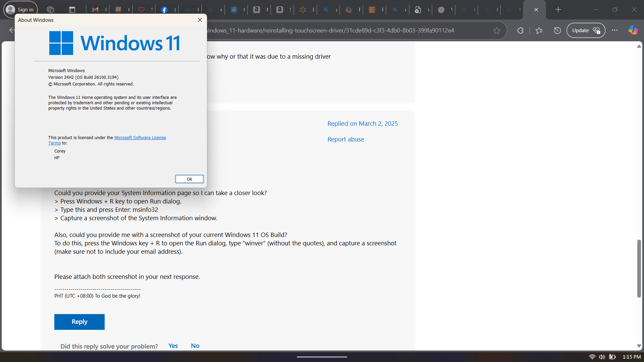Open the Edge Workspaces icon
The height and width of the screenshot is (362, 644).
pos(51,10)
